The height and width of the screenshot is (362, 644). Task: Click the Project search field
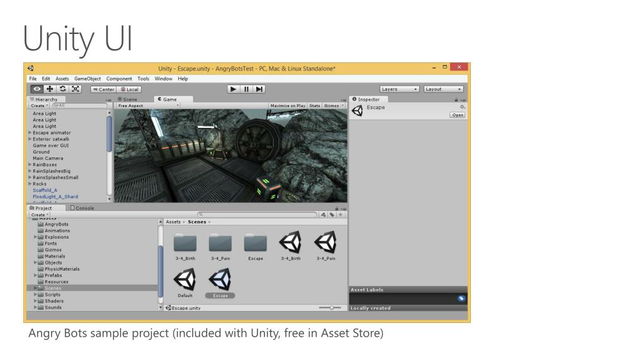pos(257,215)
